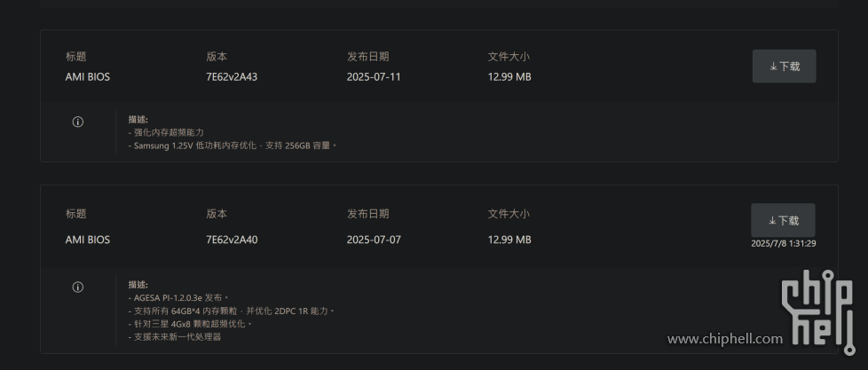Click the 支援未来新一代处理器 note line
This screenshot has height=370, width=868.
tap(178, 336)
